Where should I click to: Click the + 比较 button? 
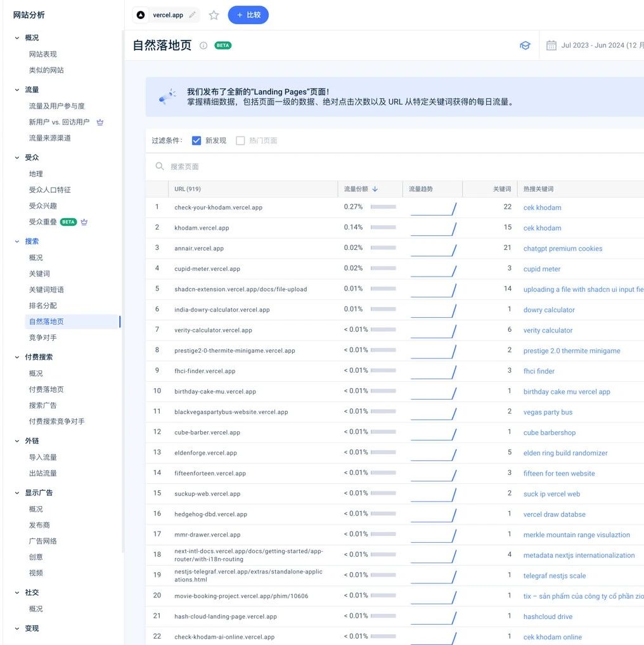248,15
